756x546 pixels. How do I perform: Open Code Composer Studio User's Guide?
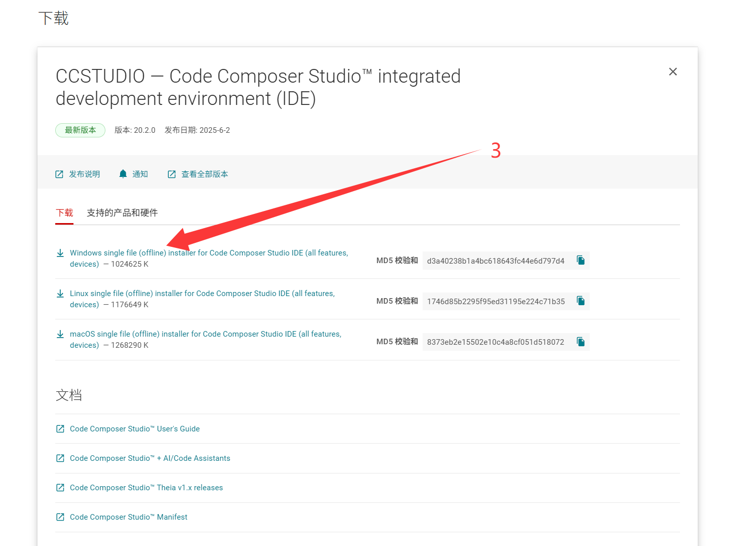click(134, 429)
